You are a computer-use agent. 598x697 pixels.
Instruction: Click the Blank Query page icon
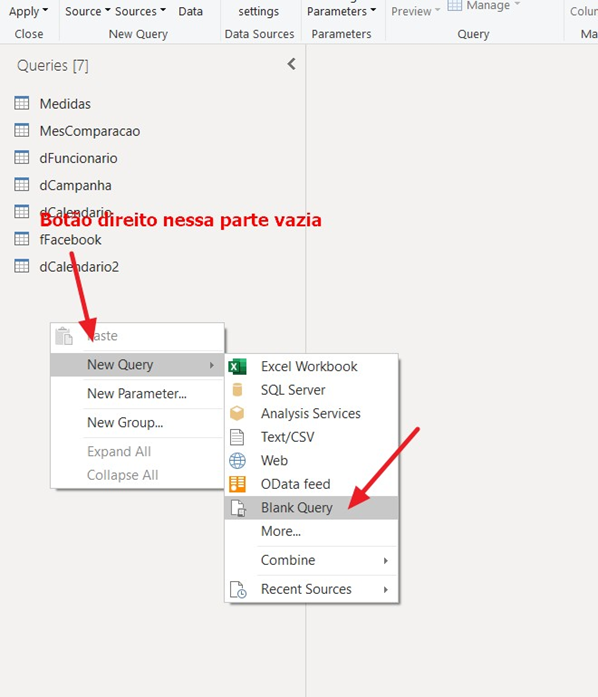click(238, 508)
